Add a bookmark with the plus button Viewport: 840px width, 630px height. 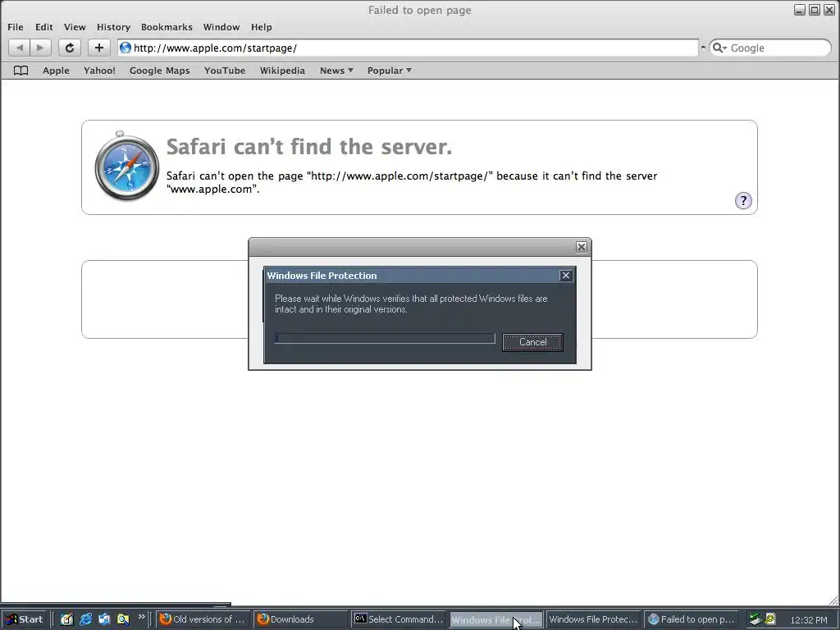coord(98,48)
